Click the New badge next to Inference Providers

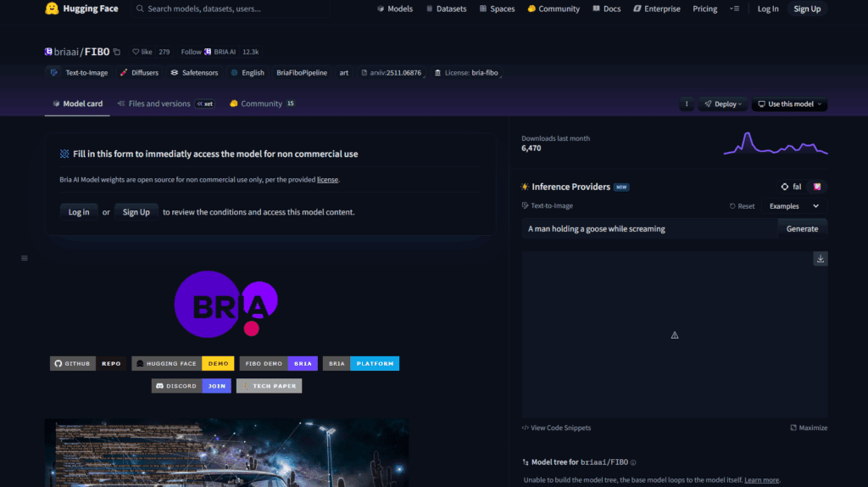(621, 188)
